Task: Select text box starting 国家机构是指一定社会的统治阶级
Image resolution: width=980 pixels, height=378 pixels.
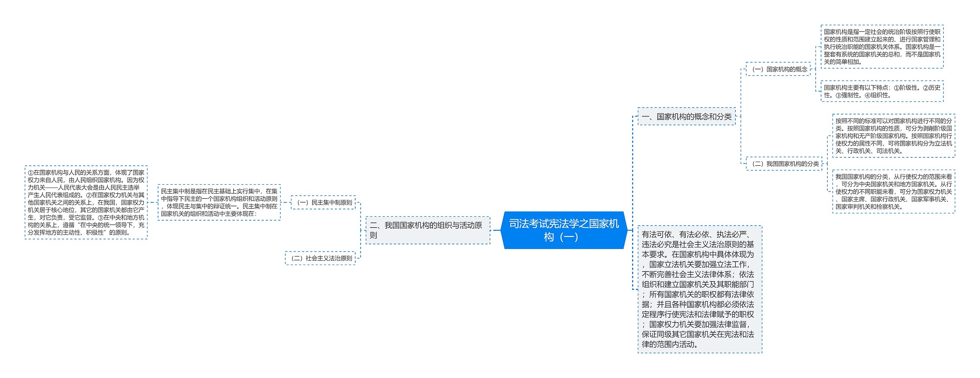Action: click(882, 47)
